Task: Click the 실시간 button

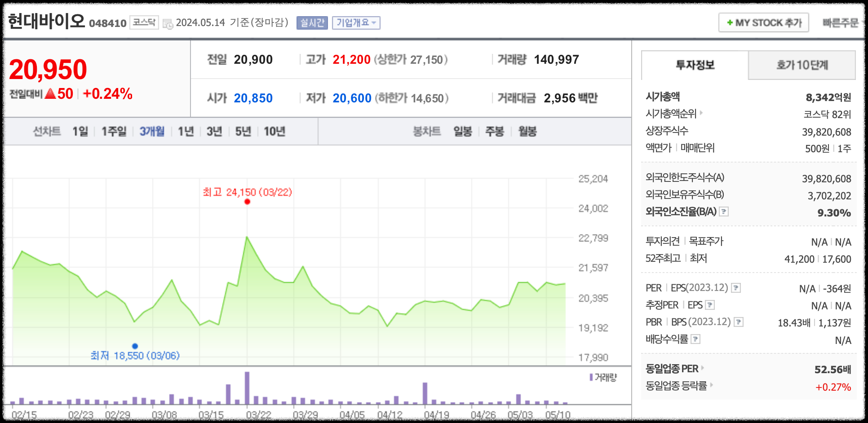Action: point(312,22)
